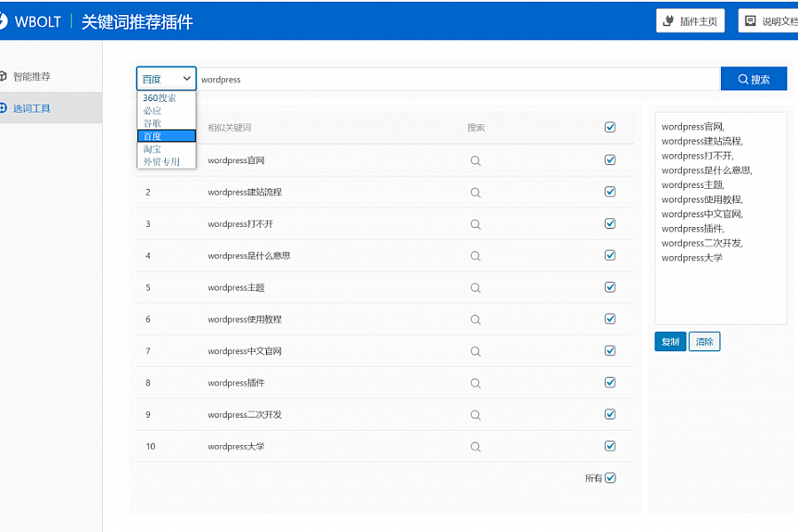Click the blue 搜索 button
The height and width of the screenshot is (532, 798).
tap(754, 79)
